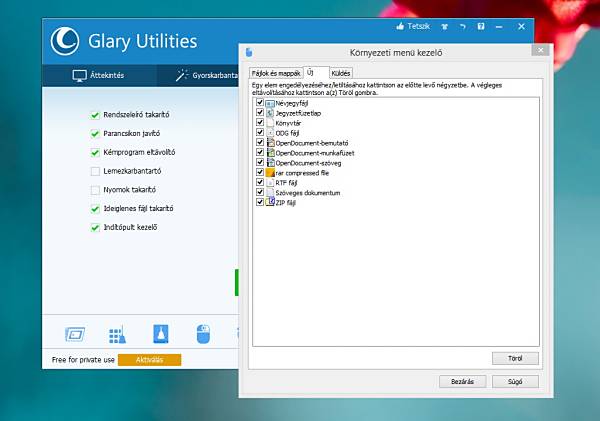Viewport: 600px width, 421px height.
Task: Click the Glary Utilities crescent moon logo
Action: (x=65, y=40)
